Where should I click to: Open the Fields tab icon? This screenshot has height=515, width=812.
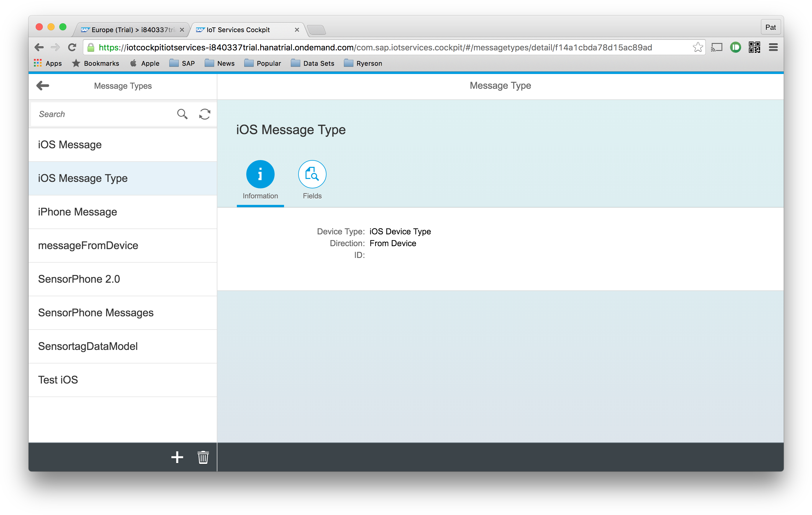312,174
